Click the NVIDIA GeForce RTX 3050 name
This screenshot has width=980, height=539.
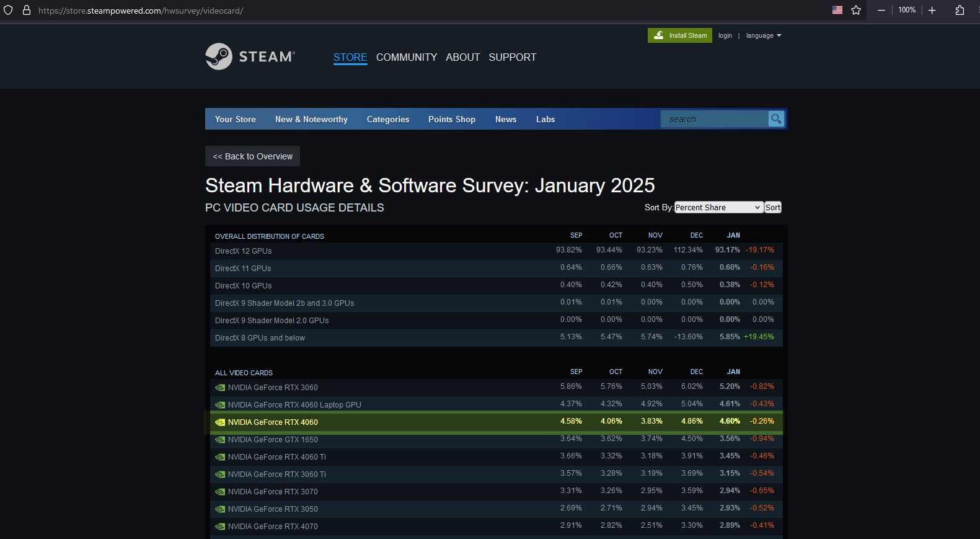[x=273, y=509]
